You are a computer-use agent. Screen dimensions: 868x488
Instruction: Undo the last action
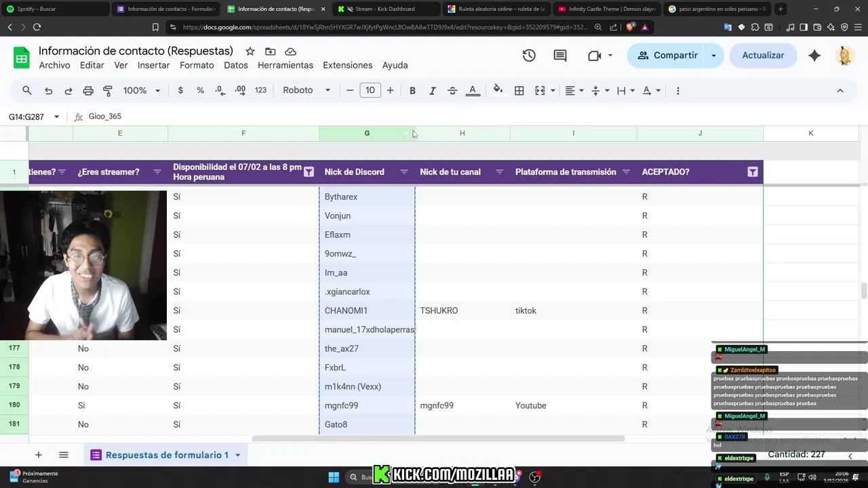(x=48, y=90)
